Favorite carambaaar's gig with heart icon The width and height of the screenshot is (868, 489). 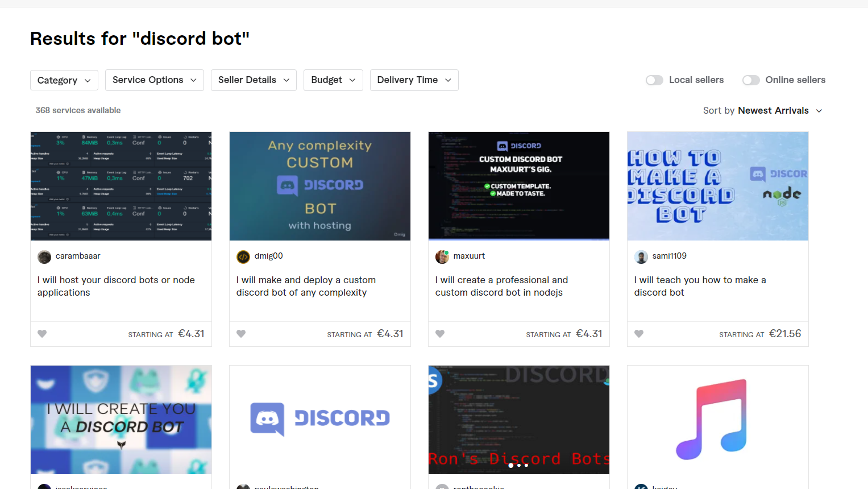[42, 334]
